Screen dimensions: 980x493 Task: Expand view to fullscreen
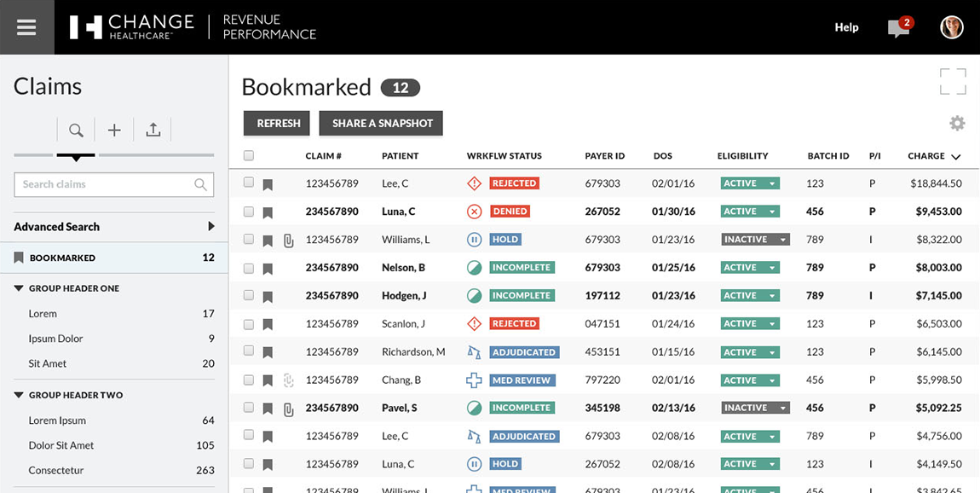pos(953,82)
